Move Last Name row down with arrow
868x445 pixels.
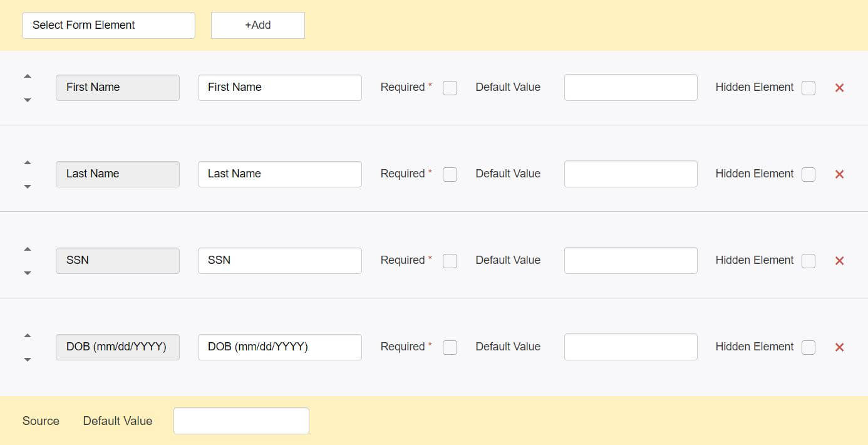pos(28,186)
